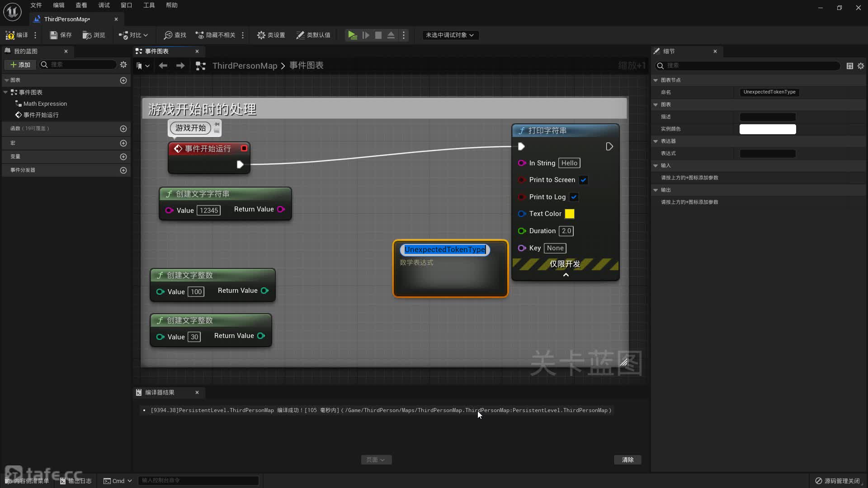The height and width of the screenshot is (488, 868).
Task: Click Print String output exec pin
Action: 609,147
